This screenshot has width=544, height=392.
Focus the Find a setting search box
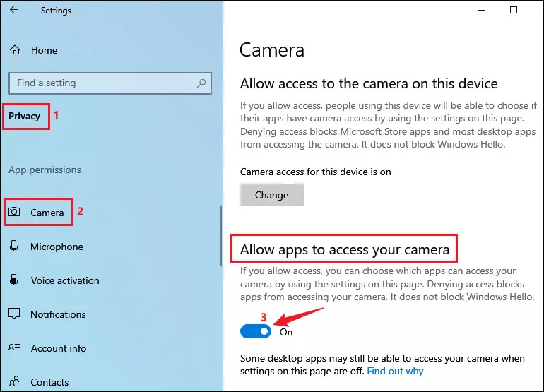110,83
